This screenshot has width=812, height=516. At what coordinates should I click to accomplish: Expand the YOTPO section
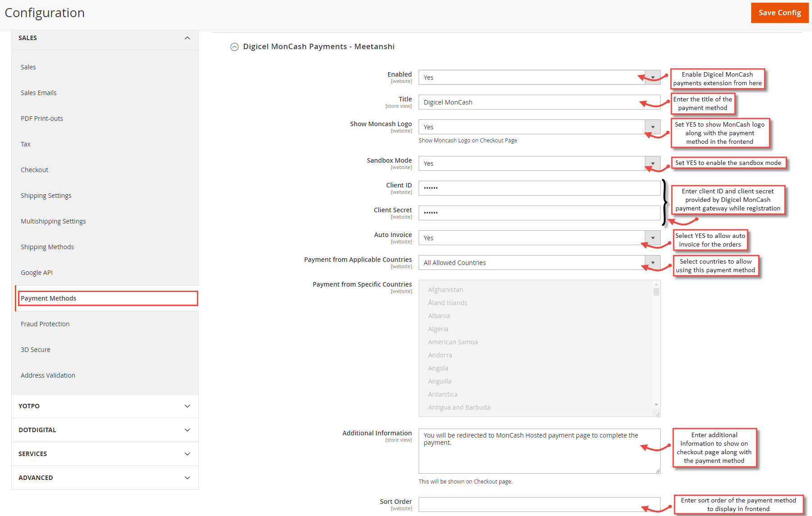pos(105,406)
